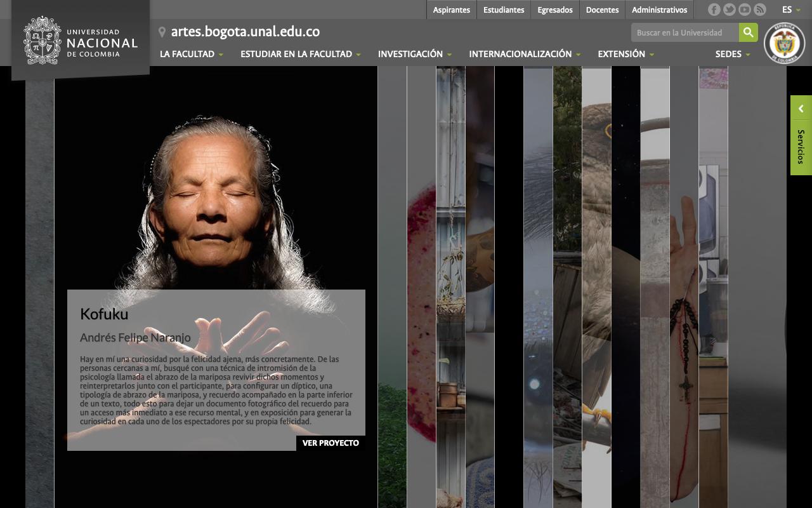812x508 pixels.
Task: Open the tattooed arm image strip
Action: tap(480, 287)
